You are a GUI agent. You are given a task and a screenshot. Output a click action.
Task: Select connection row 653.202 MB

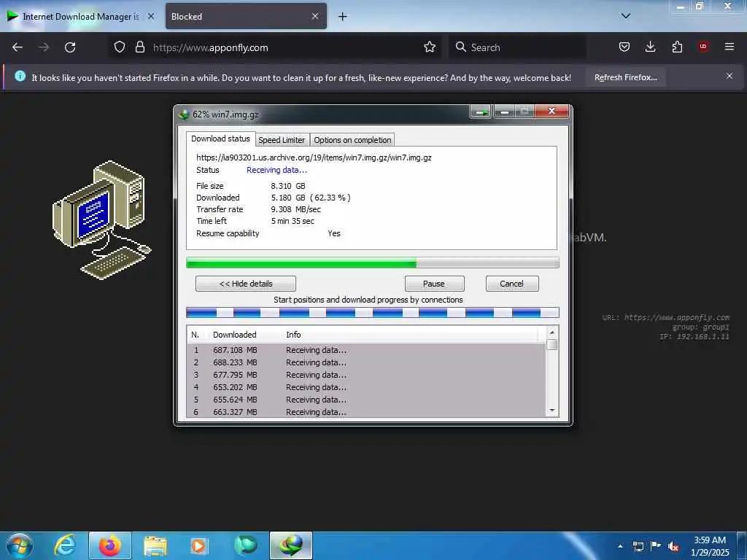pos(367,387)
